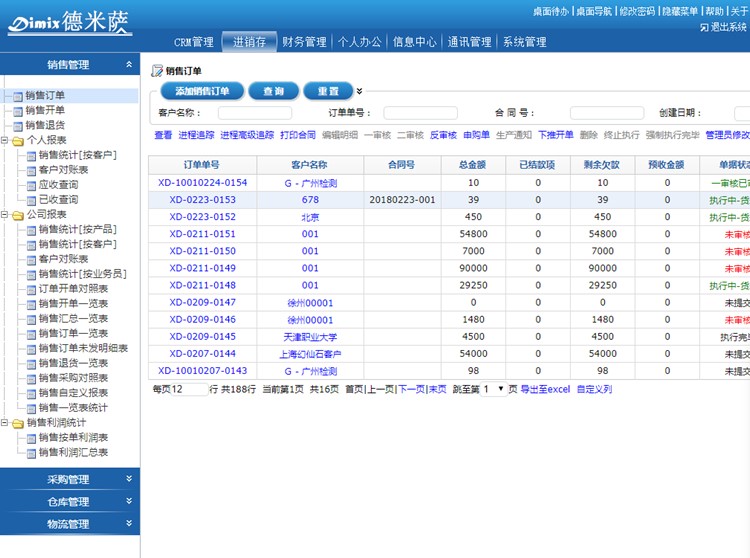
Task: Click the icon beside 订单开单对照表
Action: (x=31, y=289)
